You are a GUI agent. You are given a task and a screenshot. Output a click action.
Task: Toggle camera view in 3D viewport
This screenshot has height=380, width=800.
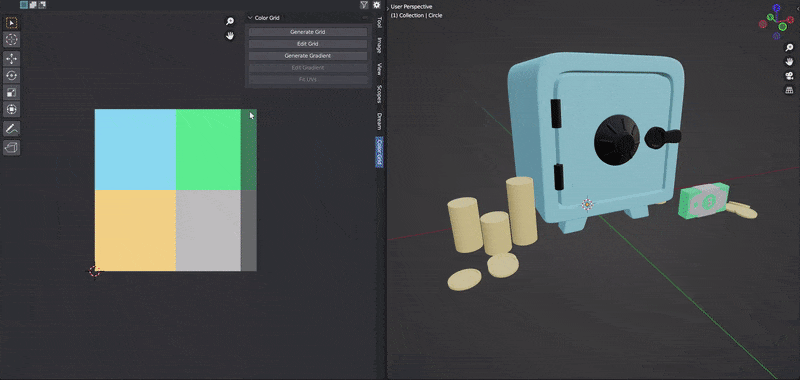[789, 76]
